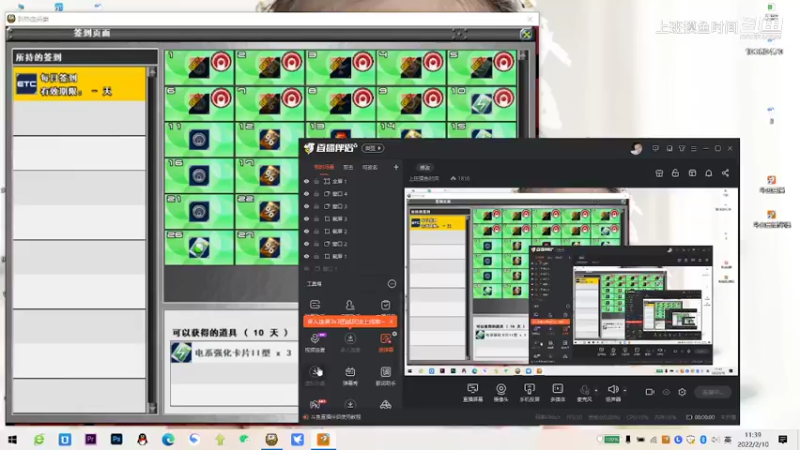The width and height of the screenshot is (800, 450).
Task: Open the person-shaped toolbox tool
Action: 349,305
